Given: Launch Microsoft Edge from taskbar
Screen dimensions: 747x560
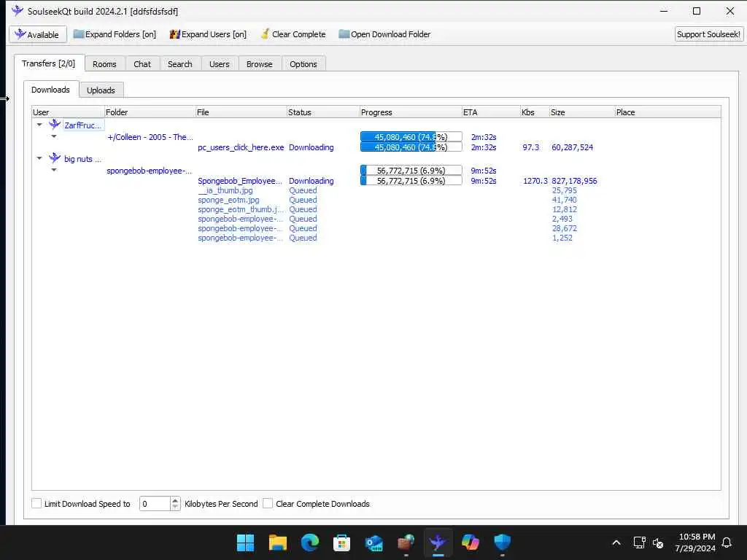Looking at the screenshot, I should pyautogui.click(x=309, y=542).
